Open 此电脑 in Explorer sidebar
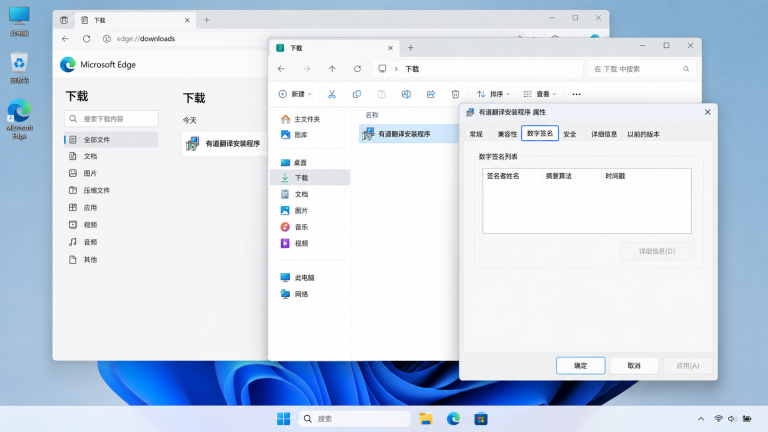The image size is (768, 432). tap(310, 278)
